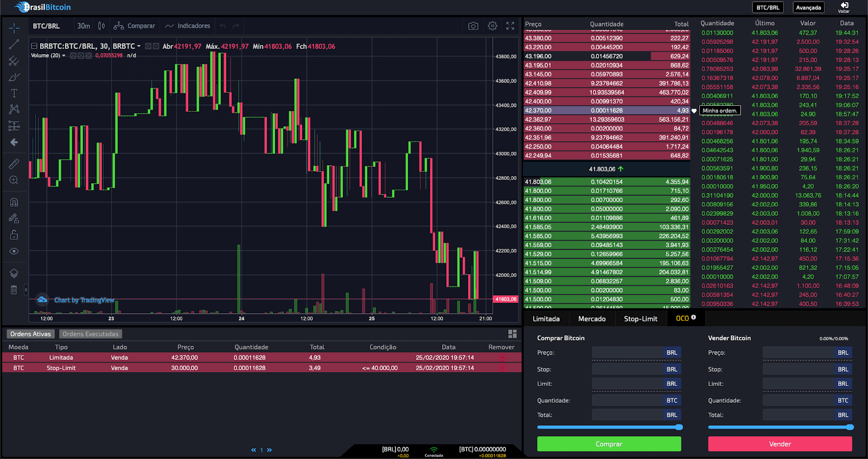Click the zoom in magnifier tool
Viewport: 868px width, 459px height.
(x=14, y=180)
